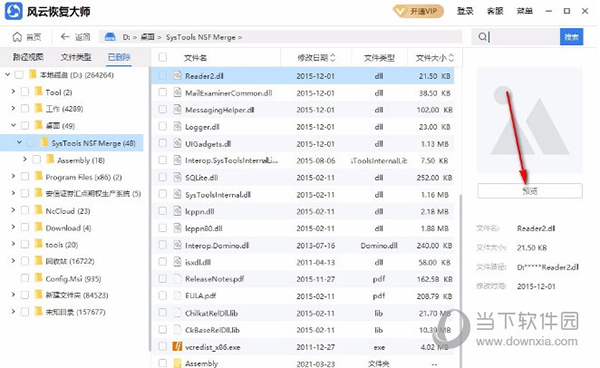Select the 安信证券汇点期权生产系统 (5) tree folder
Viewport: 600px width, 368px height.
point(93,194)
